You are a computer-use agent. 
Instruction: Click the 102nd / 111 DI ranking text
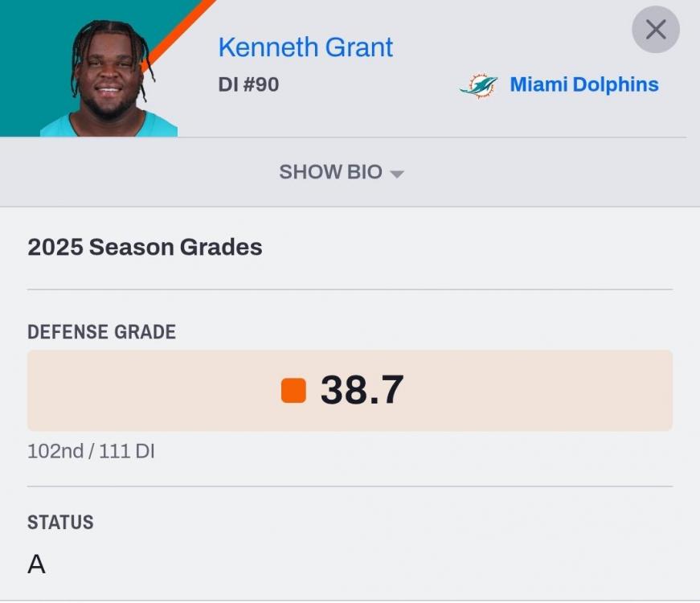coord(91,452)
